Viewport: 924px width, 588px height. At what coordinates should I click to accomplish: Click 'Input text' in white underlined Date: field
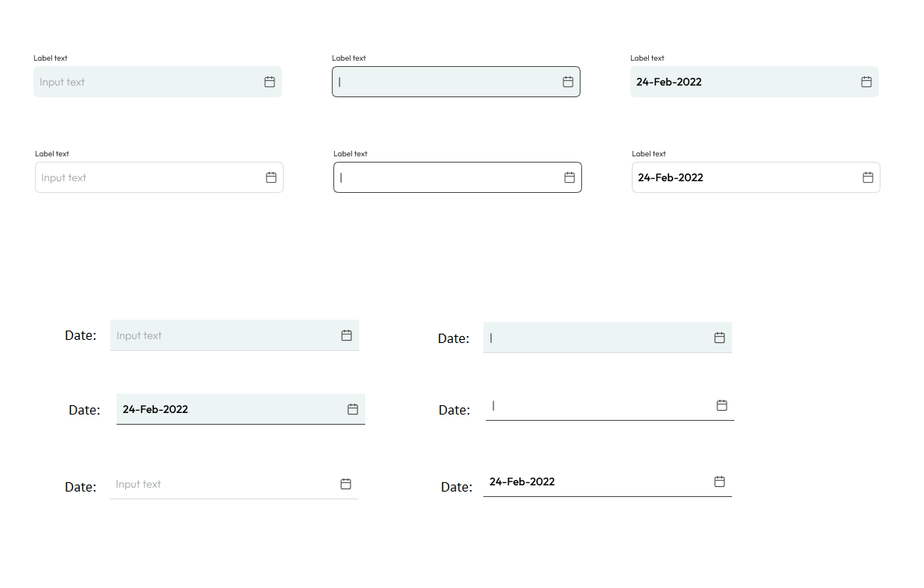[x=138, y=485]
